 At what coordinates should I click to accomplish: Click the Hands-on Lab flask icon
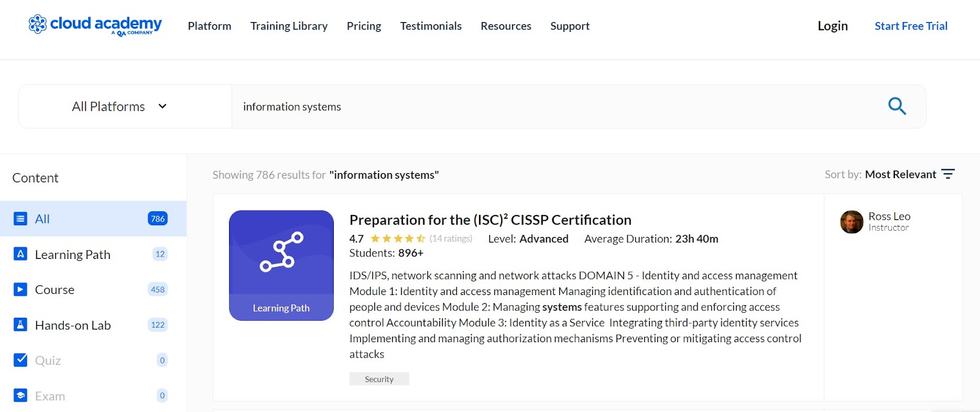point(20,324)
